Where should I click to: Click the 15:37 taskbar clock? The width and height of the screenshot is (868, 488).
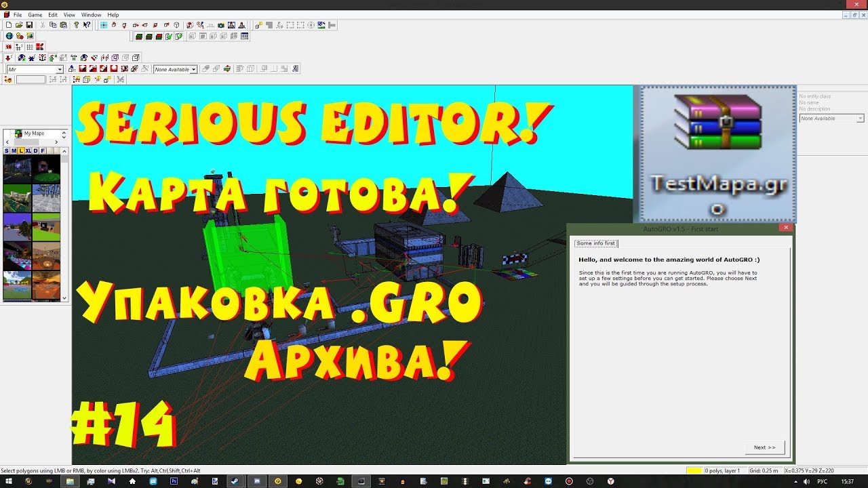[x=848, y=481]
